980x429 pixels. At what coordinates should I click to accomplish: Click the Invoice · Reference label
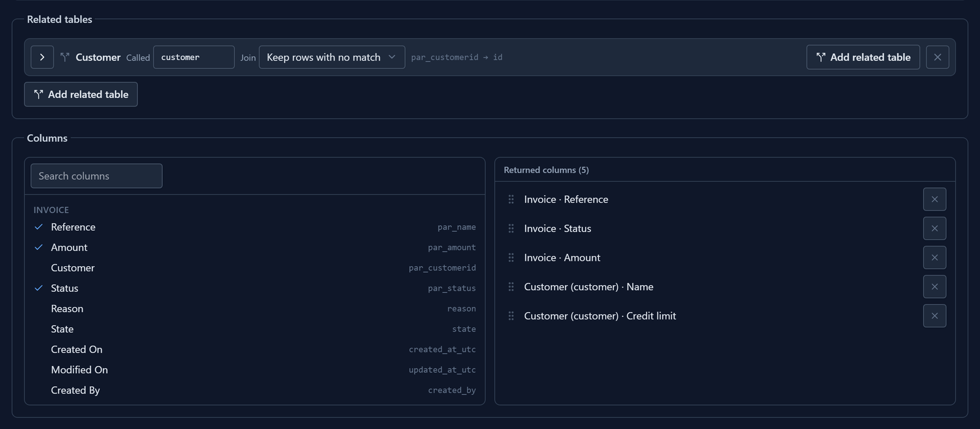[x=566, y=200]
